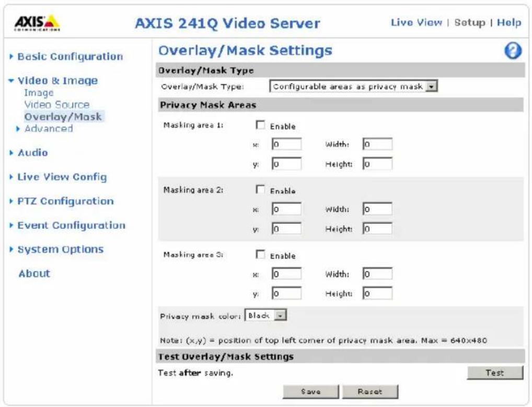Image resolution: width=532 pixels, height=407 pixels.
Task: Enable Masking area 2 checkbox
Action: pos(260,190)
